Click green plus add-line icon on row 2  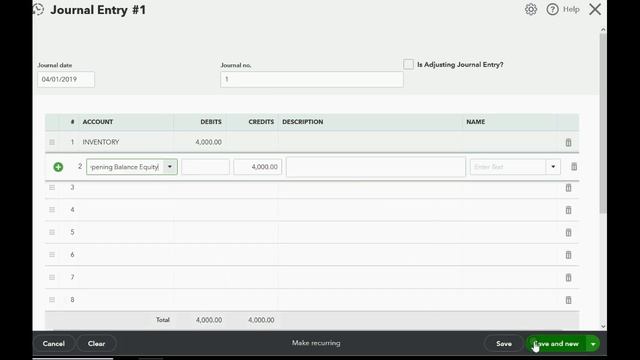[58, 167]
